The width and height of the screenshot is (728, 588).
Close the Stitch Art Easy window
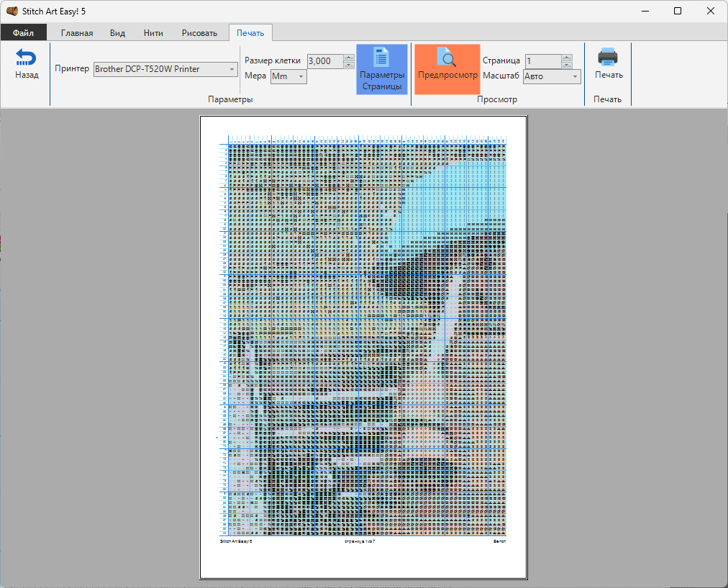point(710,11)
